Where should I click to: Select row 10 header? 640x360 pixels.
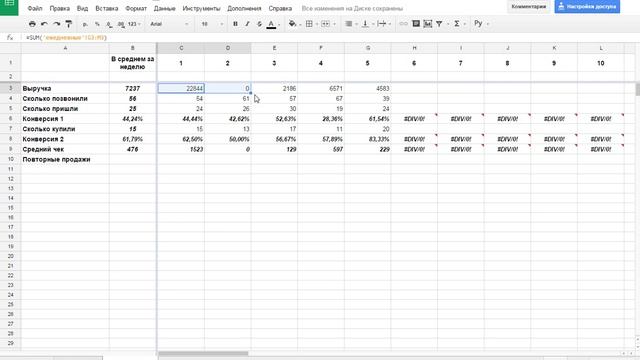coord(10,159)
